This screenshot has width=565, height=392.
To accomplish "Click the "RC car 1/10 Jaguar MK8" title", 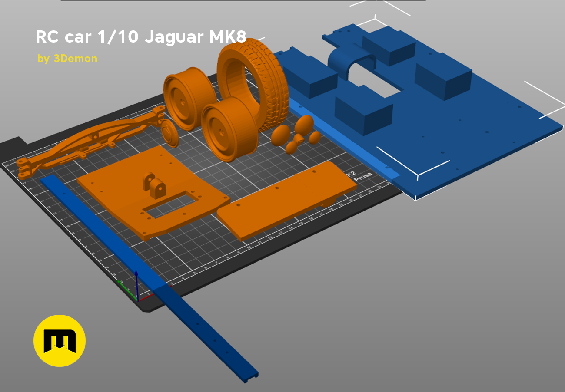I will (x=141, y=37).
